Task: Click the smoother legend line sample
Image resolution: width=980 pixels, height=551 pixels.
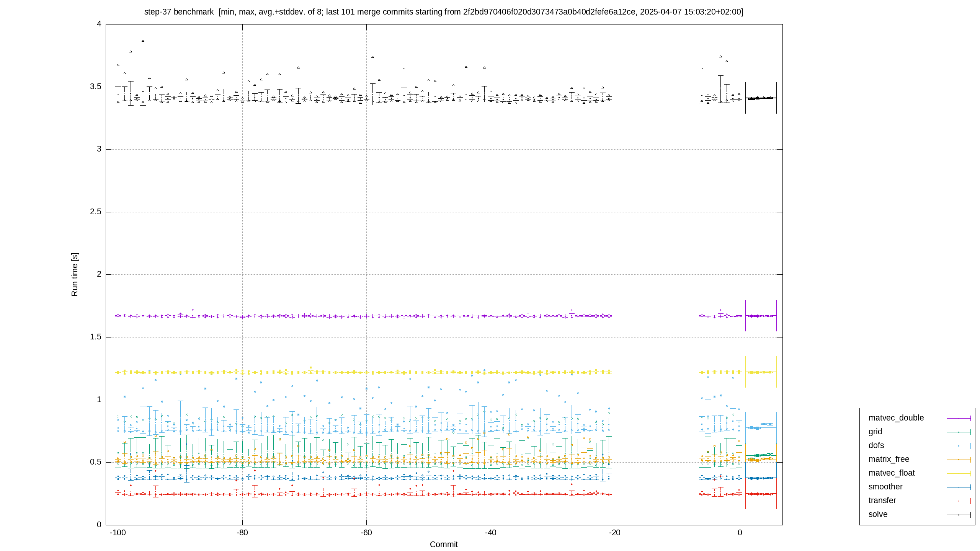Action: tap(959, 487)
